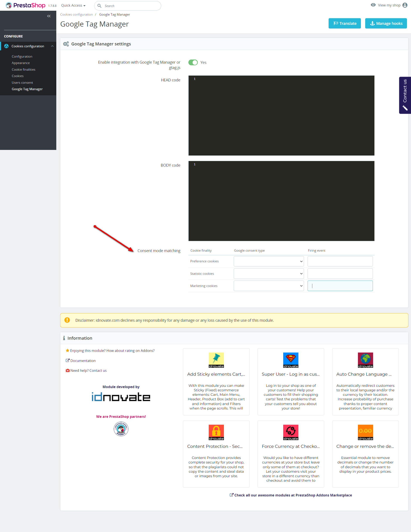Click the Content Protection lock icon
This screenshot has width=411, height=532.
(216, 432)
